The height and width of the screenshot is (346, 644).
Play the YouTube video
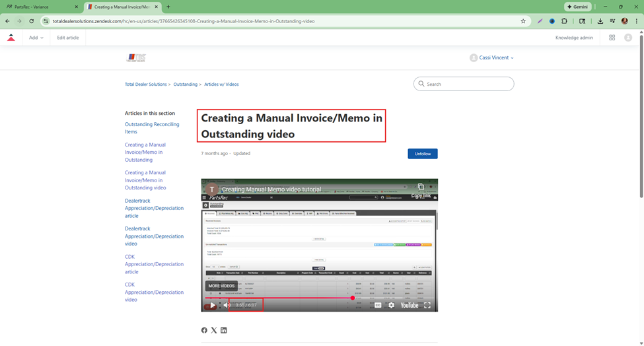pos(212,305)
